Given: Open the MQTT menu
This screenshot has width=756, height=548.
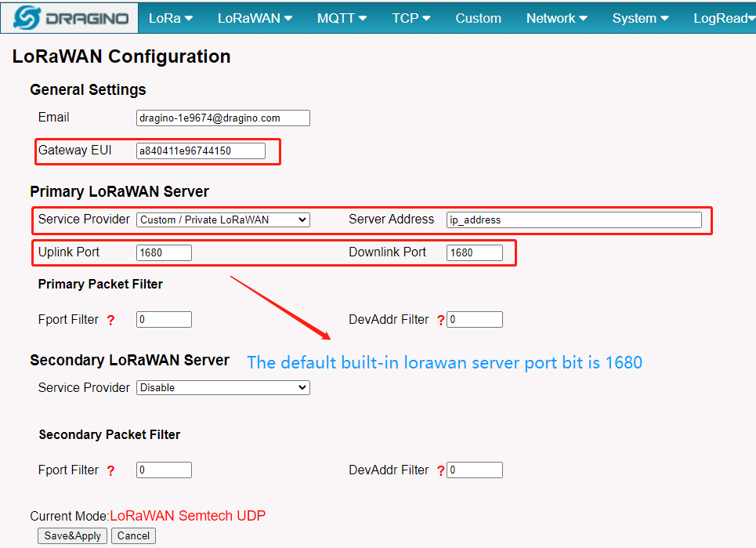Looking at the screenshot, I should (x=342, y=18).
